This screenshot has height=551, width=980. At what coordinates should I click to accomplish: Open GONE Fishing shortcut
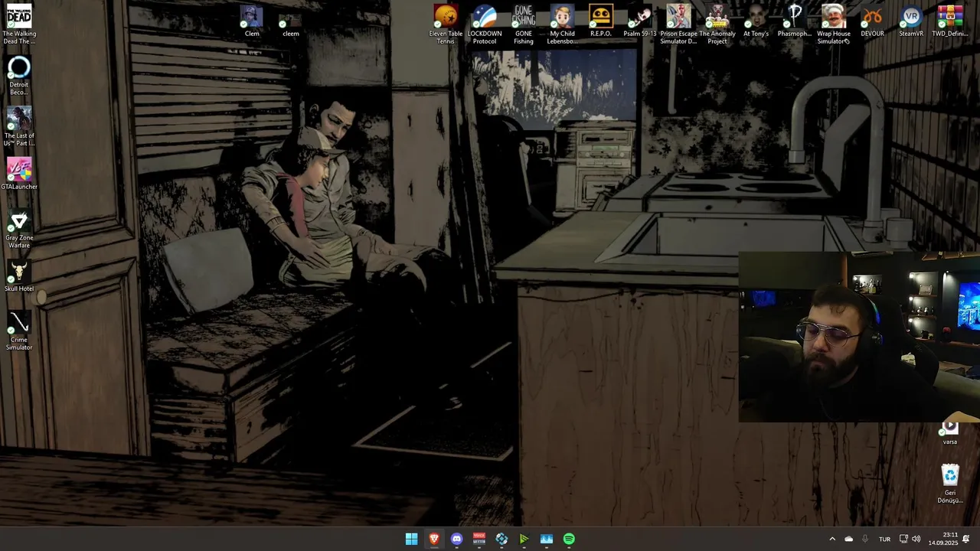click(x=524, y=24)
